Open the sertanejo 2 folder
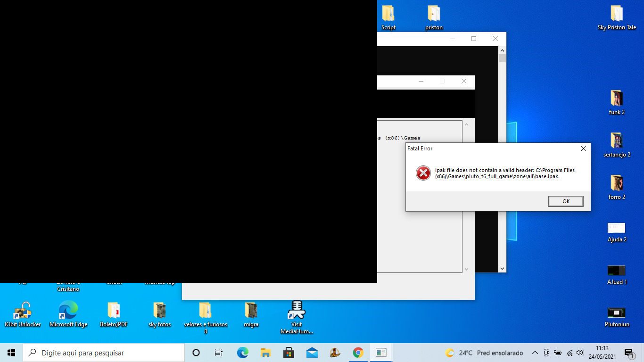644x362 pixels. click(617, 145)
